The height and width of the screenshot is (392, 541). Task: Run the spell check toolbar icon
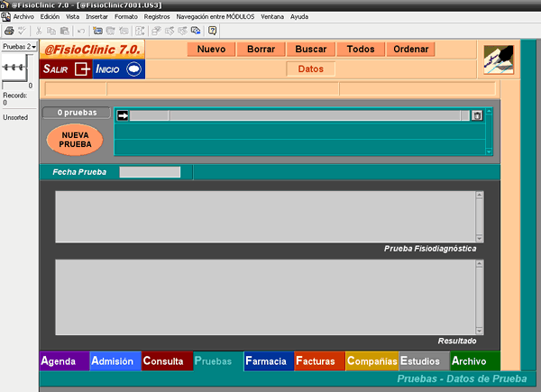22,31
